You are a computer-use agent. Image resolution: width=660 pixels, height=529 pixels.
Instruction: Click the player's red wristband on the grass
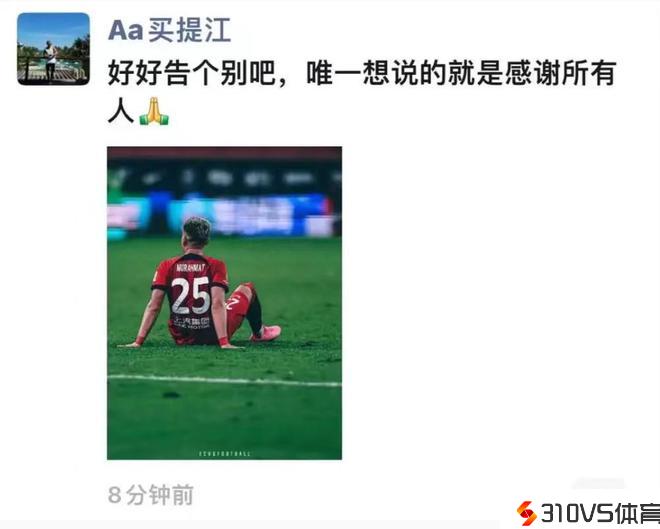[223, 341]
